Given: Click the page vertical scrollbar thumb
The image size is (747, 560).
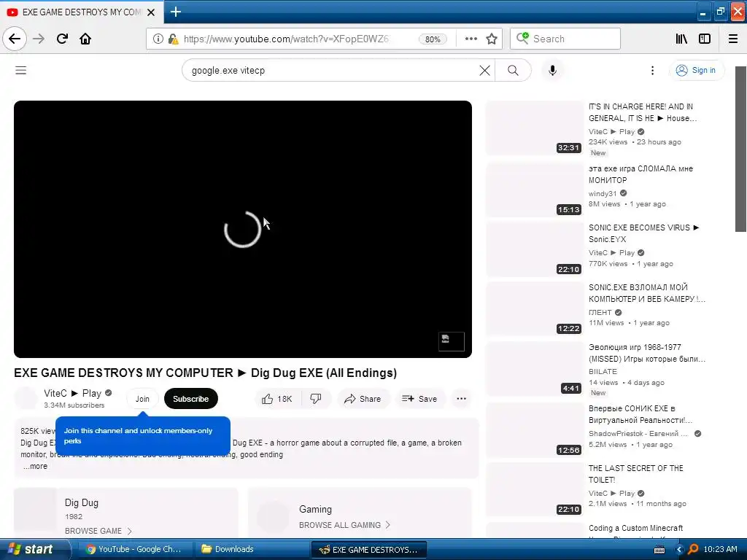Looking at the screenshot, I should (x=741, y=149).
